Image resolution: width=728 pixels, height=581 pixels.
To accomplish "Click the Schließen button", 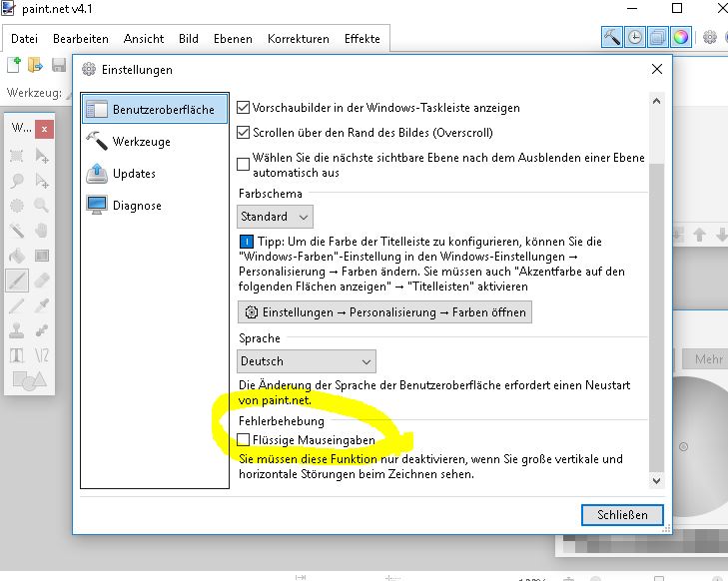I will coord(622,515).
